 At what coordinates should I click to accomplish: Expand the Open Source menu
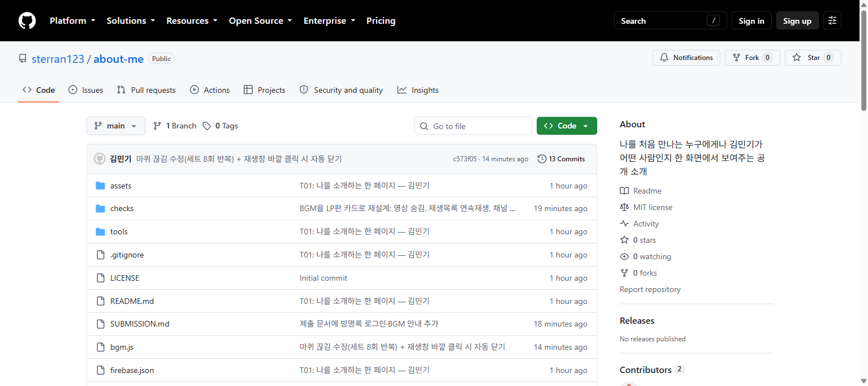pos(260,21)
